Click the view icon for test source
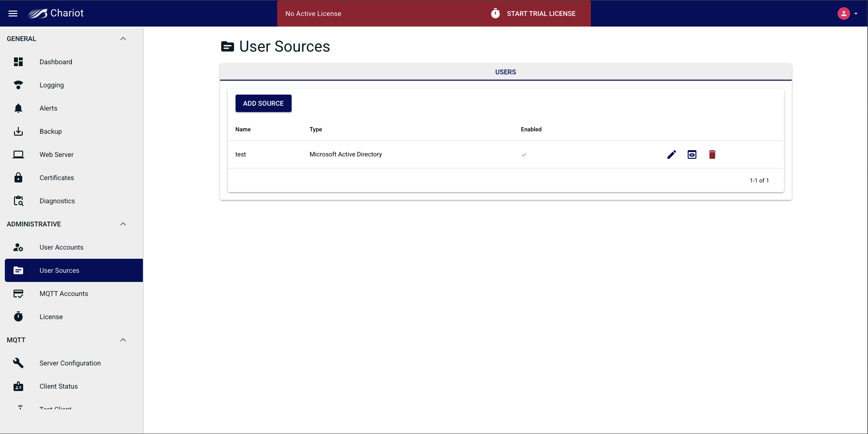This screenshot has height=434, width=868. (692, 154)
